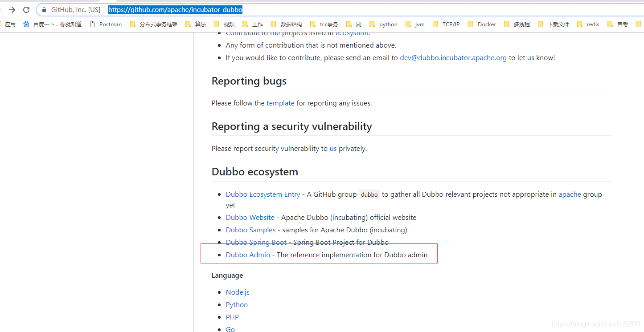Click the Language subheading
This screenshot has width=644, height=332.
[227, 275]
